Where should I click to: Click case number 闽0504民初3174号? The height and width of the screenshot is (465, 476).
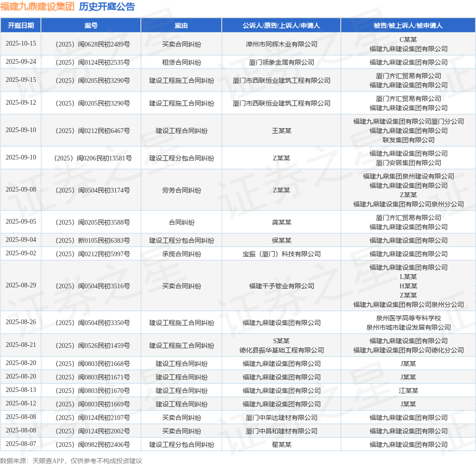coord(93,191)
